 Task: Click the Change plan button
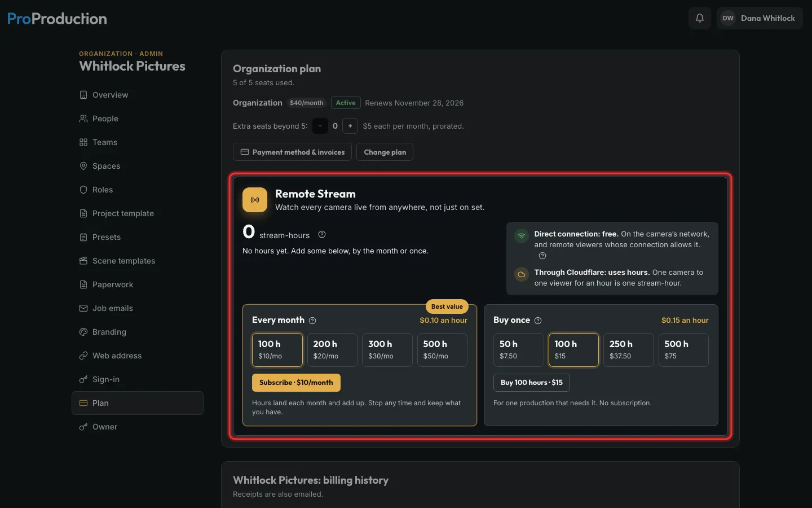[385, 152]
